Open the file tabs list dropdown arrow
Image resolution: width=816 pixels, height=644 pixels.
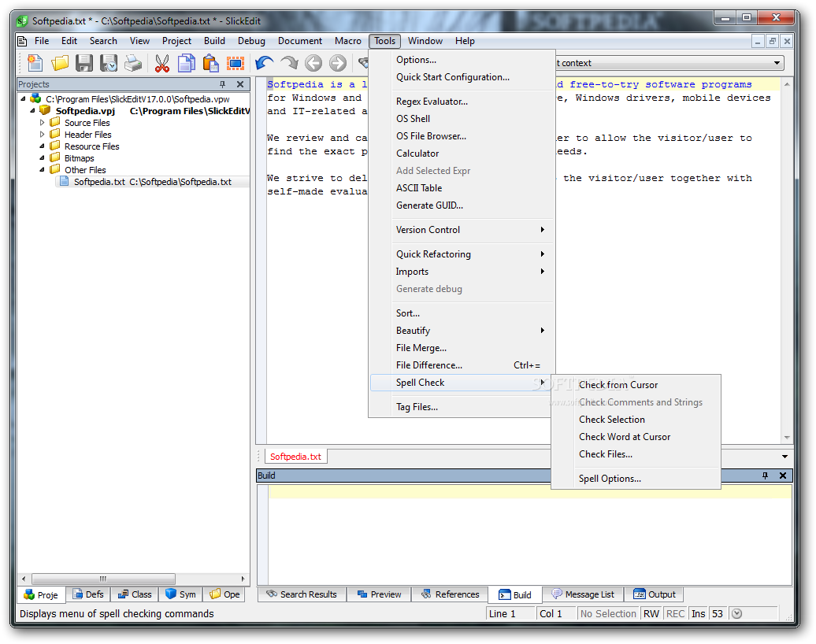click(784, 456)
